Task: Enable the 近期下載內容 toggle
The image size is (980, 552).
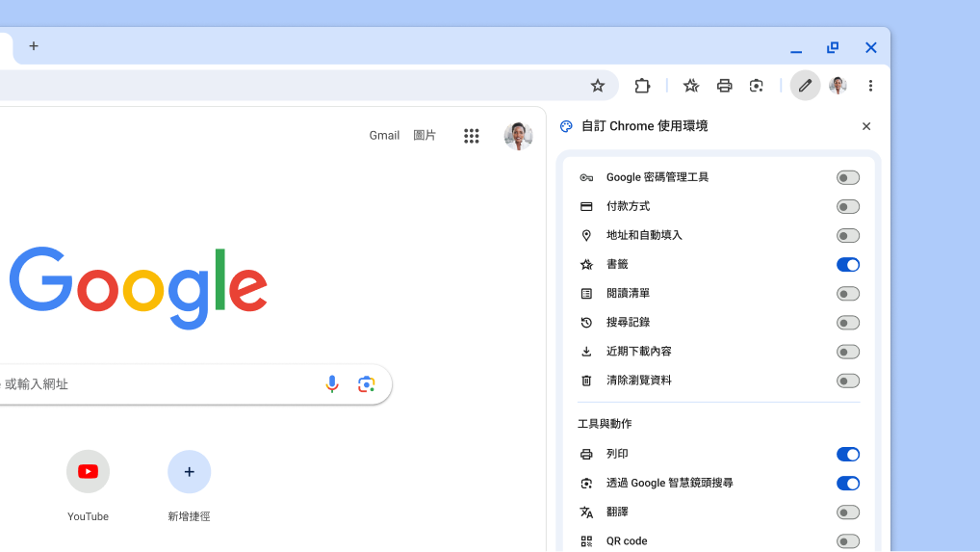Action: (848, 352)
